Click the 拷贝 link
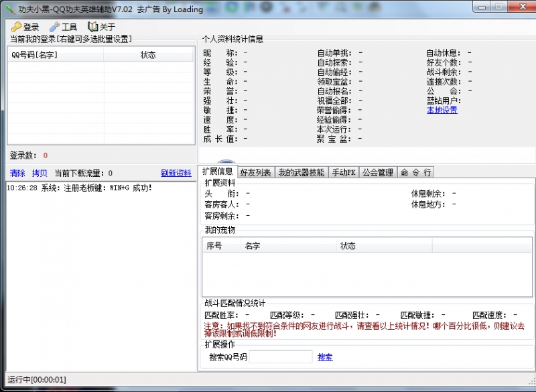Screen dimensions: 536x392 coord(40,174)
